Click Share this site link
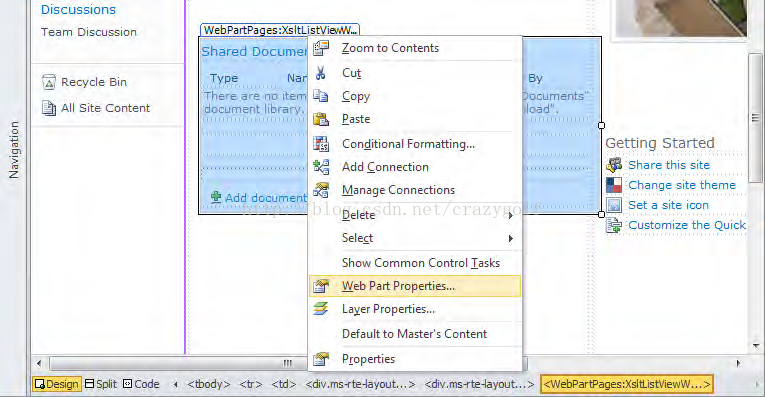 click(x=669, y=165)
